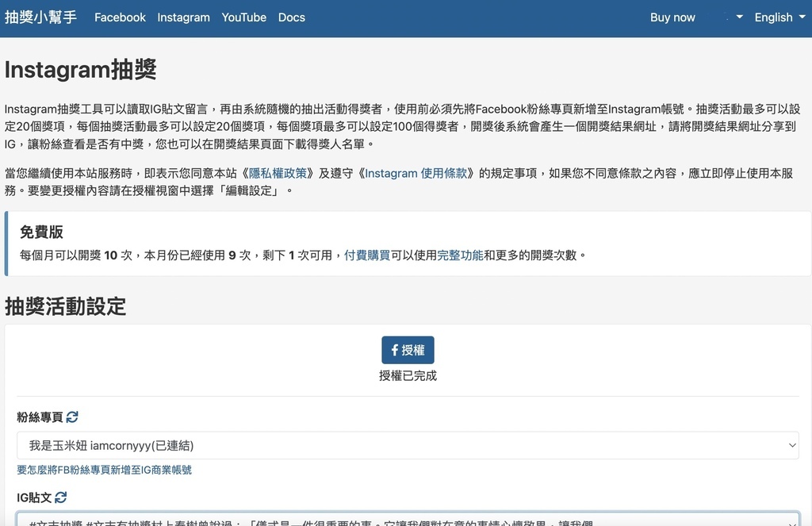Expand the user account dropdown arrow
The height and width of the screenshot is (526, 812).
[740, 17]
